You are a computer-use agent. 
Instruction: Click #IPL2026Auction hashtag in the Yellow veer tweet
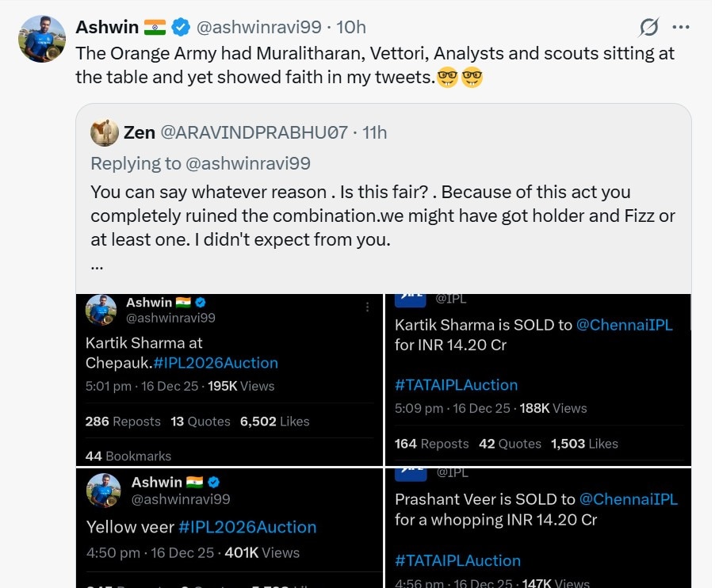pyautogui.click(x=247, y=527)
